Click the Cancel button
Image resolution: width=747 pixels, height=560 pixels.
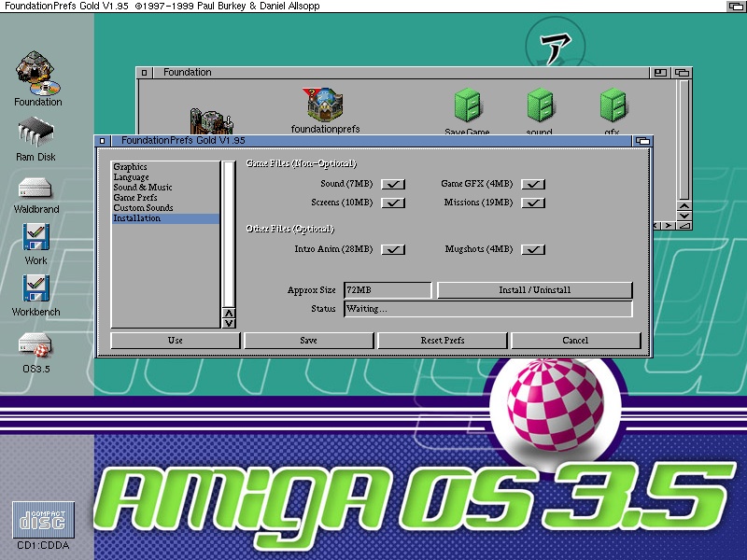click(575, 341)
